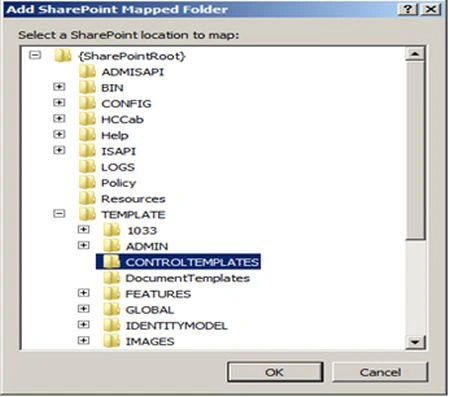Viewport: 450px width, 397px height.
Task: Select the TEMPLATE tree item
Action: [x=133, y=215]
